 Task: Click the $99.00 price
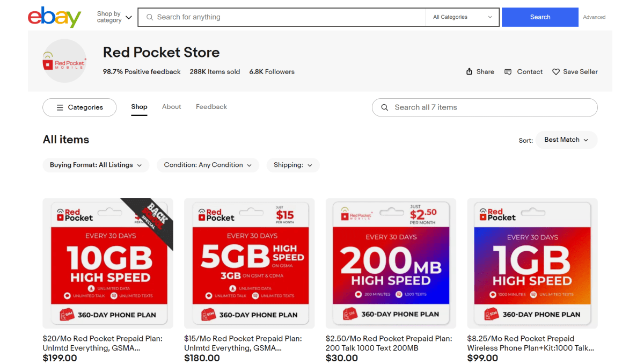[x=484, y=358]
